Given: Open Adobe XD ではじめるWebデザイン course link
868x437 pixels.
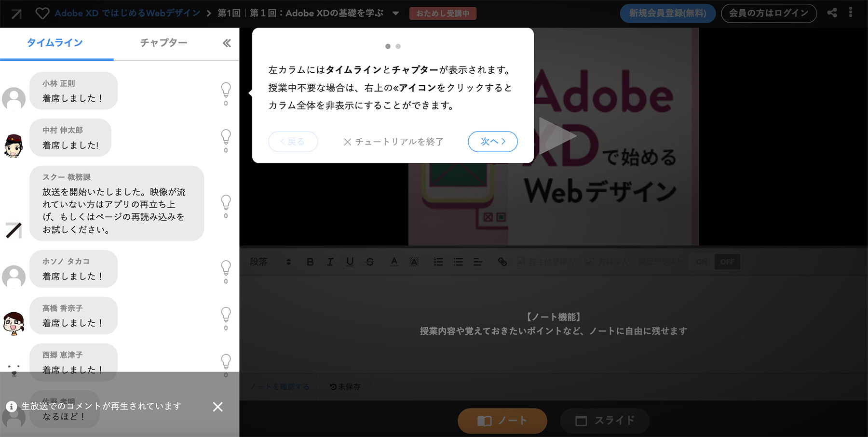Looking at the screenshot, I should pos(127,13).
